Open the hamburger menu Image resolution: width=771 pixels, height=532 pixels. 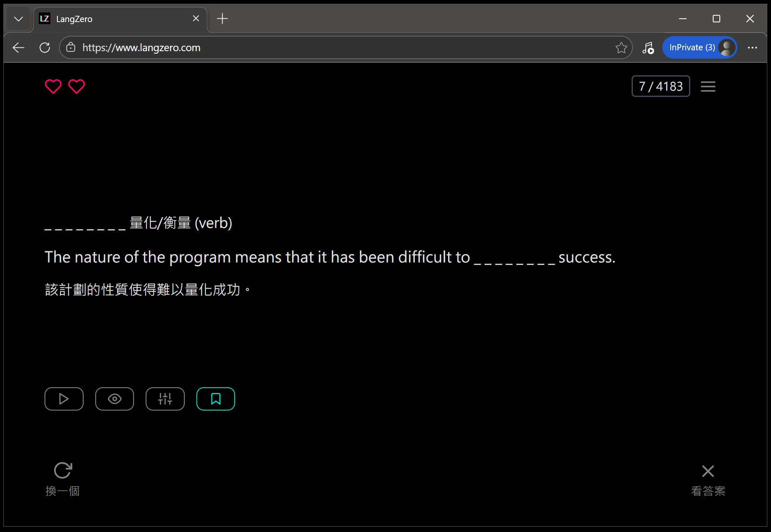tap(708, 87)
